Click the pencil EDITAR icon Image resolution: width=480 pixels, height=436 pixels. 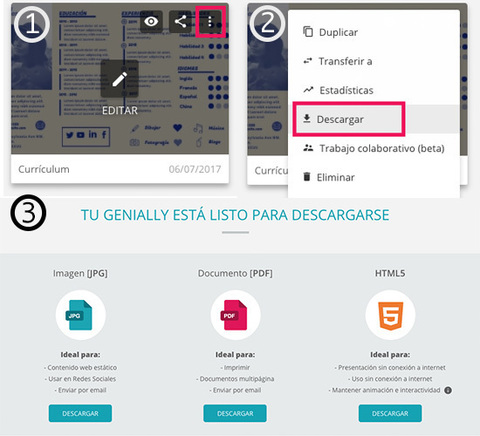tap(119, 79)
